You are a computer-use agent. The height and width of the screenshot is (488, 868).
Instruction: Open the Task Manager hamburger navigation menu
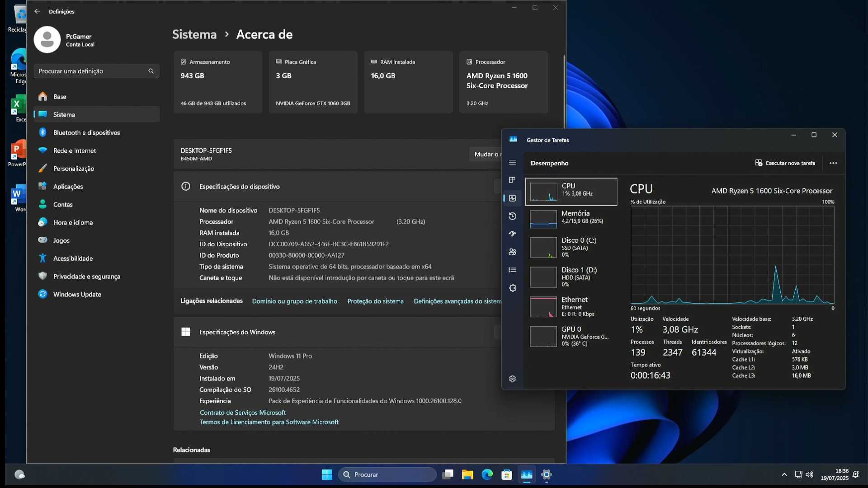coord(512,163)
